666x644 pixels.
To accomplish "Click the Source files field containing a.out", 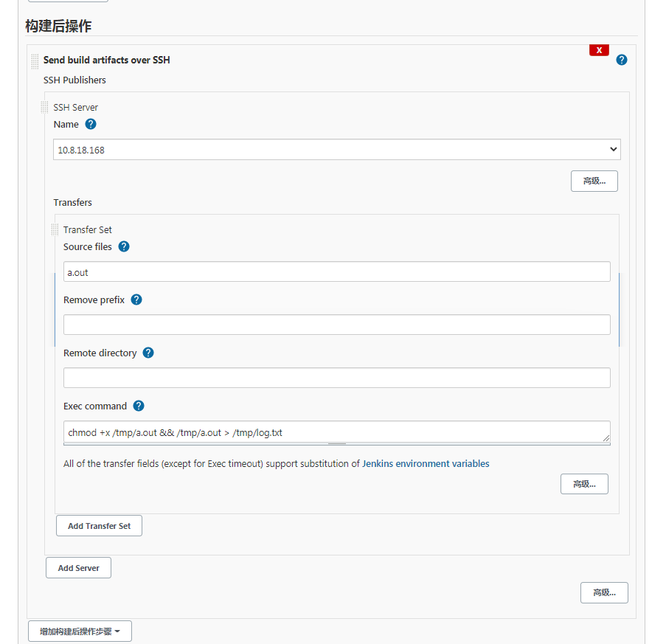I will pos(337,272).
